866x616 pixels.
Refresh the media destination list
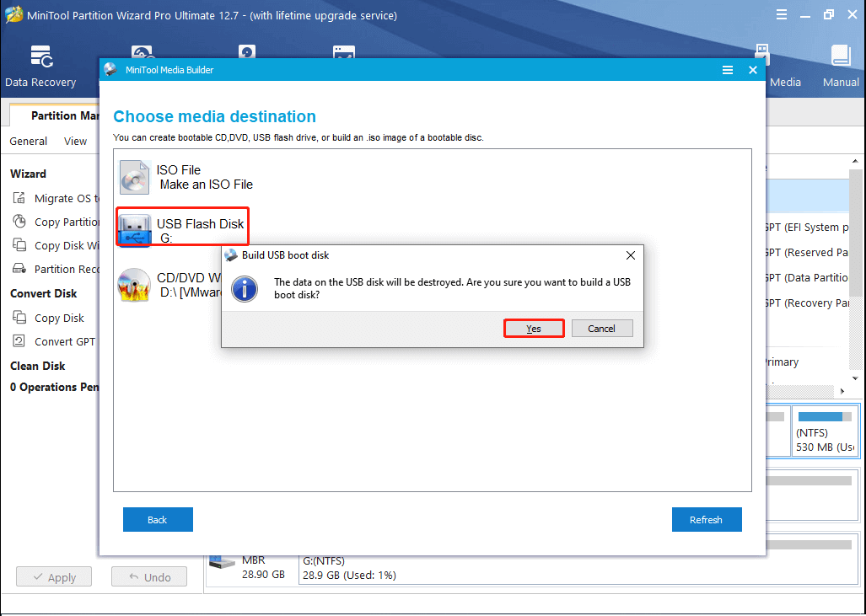pyautogui.click(x=707, y=519)
